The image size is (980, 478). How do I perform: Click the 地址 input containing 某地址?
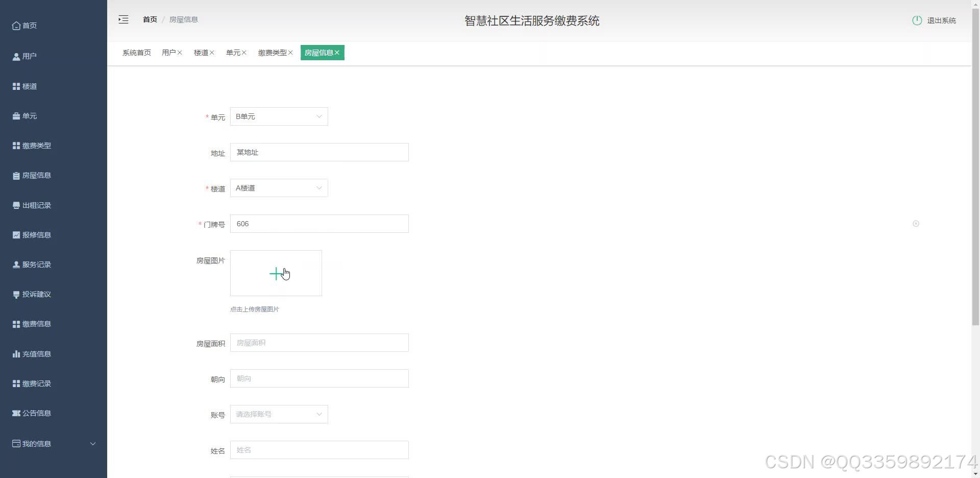[320, 152]
